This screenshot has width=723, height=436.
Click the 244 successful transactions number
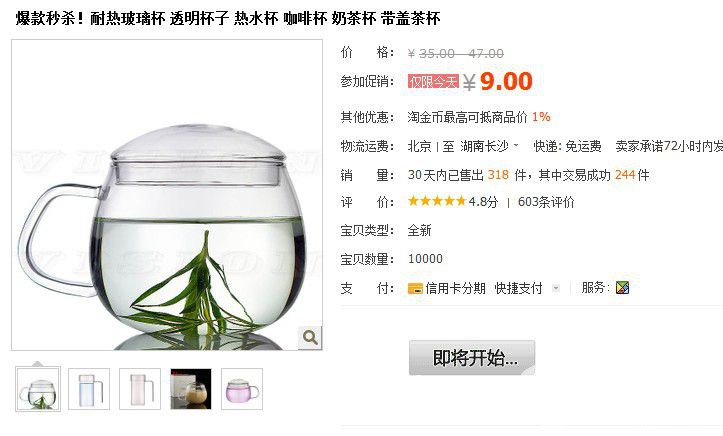[x=625, y=175]
